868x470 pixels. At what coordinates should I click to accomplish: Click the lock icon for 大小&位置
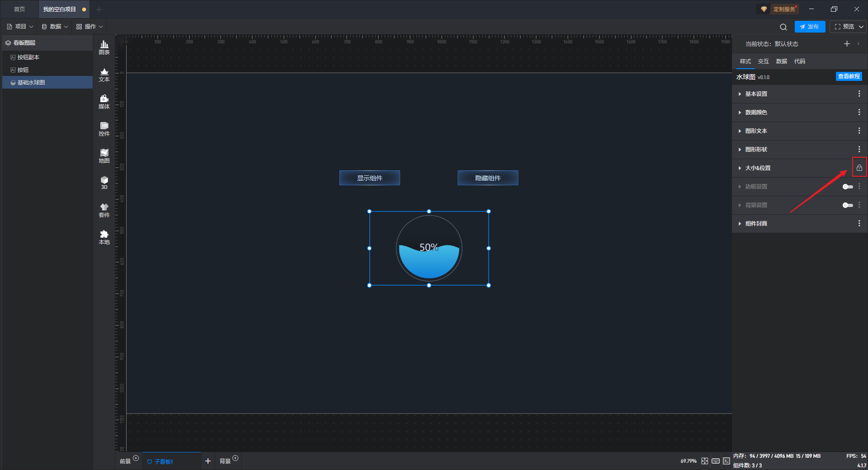click(859, 168)
